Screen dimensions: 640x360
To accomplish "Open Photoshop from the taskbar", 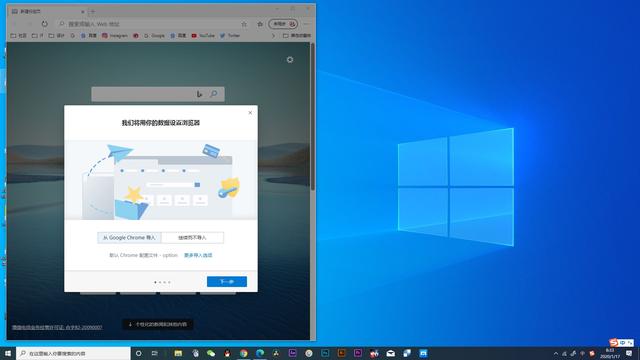I will pos(325,353).
